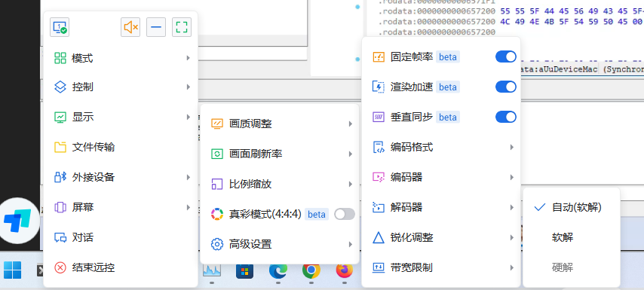Click the pink icon beside 编码器
This screenshot has height=290, width=644.
[379, 177]
